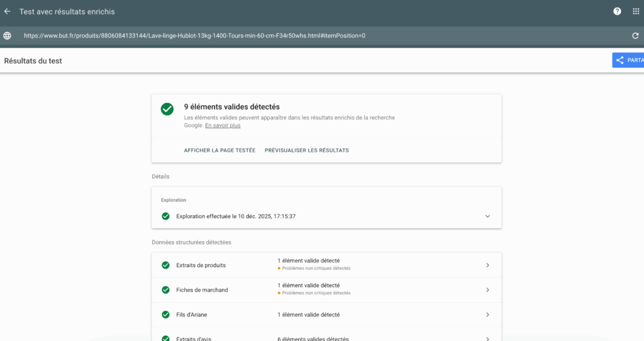The image size is (644, 341).
Task: Click the blue Partager share button
Action: click(628, 60)
